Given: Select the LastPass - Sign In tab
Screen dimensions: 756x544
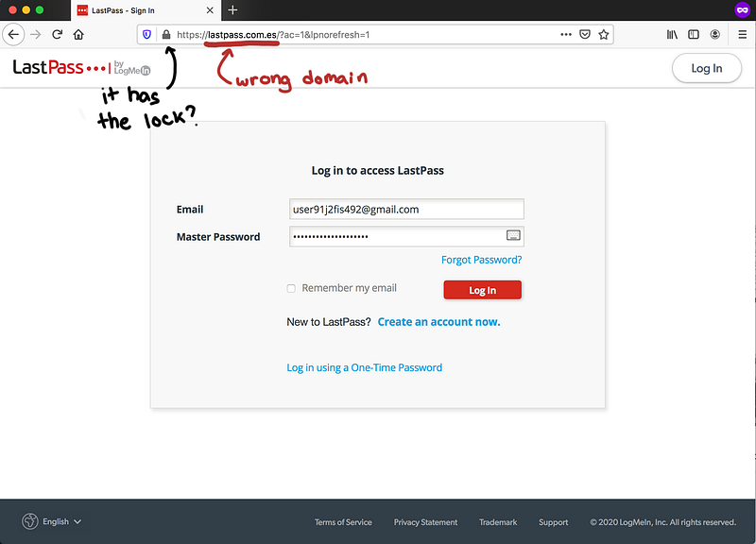Looking at the screenshot, I should (146, 10).
